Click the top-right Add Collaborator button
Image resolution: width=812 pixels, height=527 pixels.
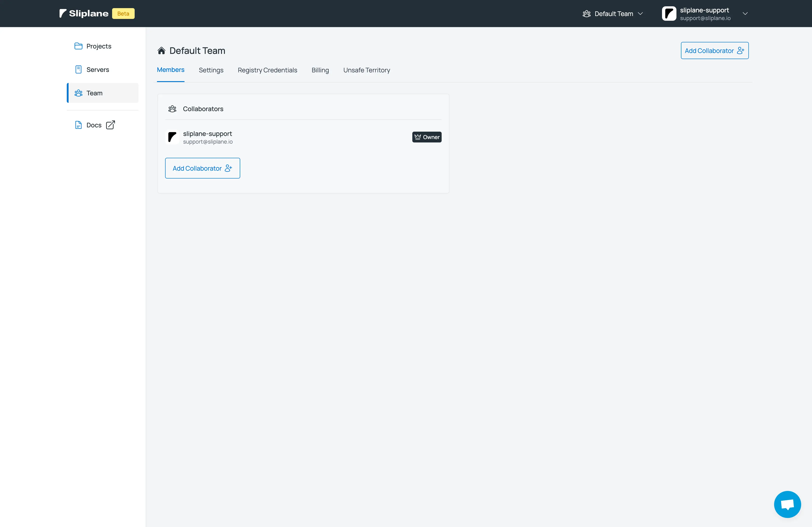715,50
